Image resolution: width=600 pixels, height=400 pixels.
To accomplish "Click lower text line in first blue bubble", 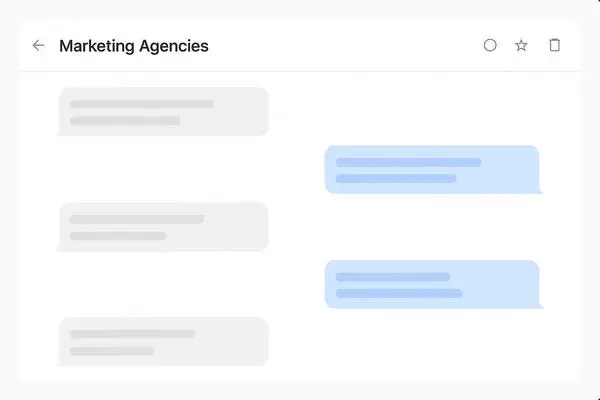I will [x=396, y=178].
